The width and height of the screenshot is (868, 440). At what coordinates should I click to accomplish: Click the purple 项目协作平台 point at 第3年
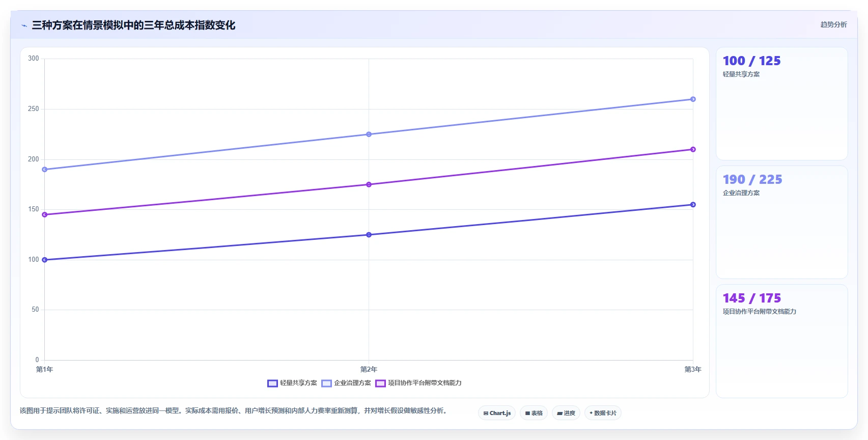coord(693,149)
